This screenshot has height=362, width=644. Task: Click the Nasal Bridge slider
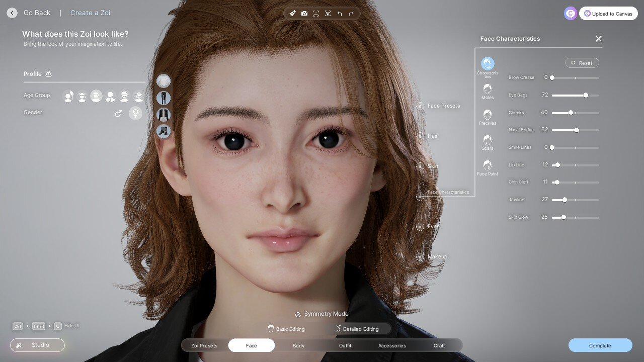point(575,130)
